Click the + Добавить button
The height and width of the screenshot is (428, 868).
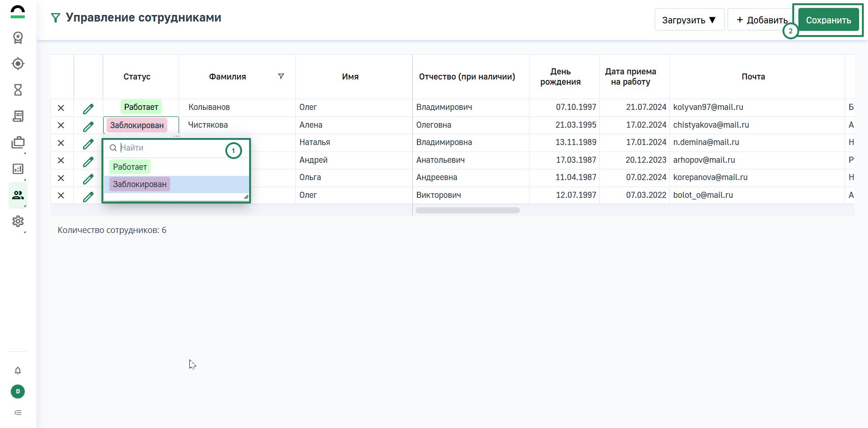762,20
